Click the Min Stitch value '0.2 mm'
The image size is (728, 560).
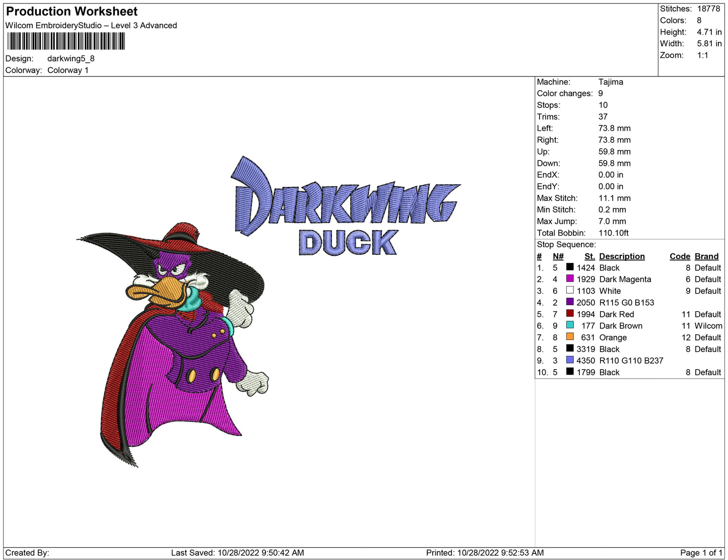(x=612, y=209)
